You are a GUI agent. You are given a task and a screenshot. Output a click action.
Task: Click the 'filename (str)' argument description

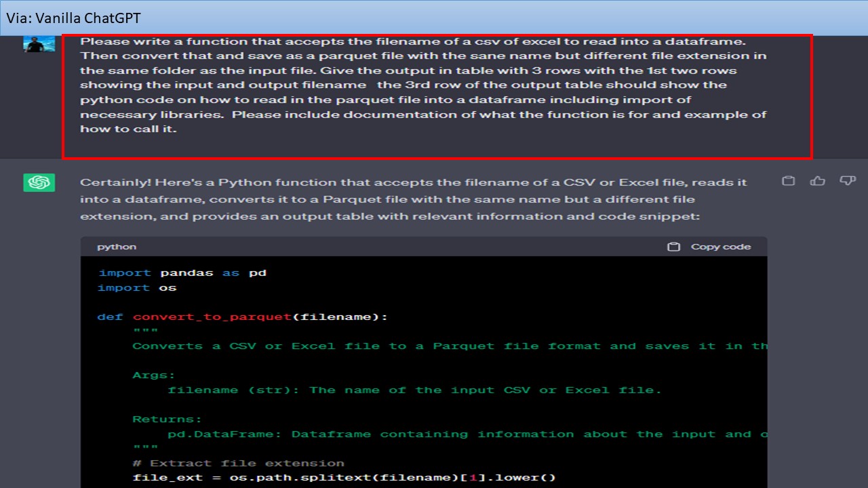pos(414,390)
